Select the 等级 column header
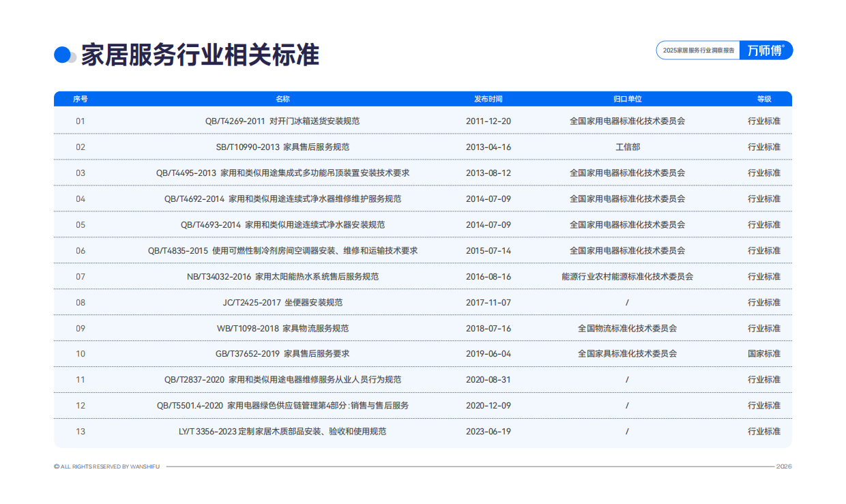 tap(765, 98)
